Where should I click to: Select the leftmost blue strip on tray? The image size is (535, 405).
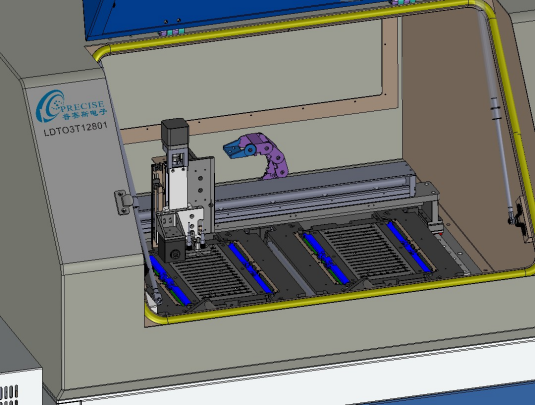[170, 281]
